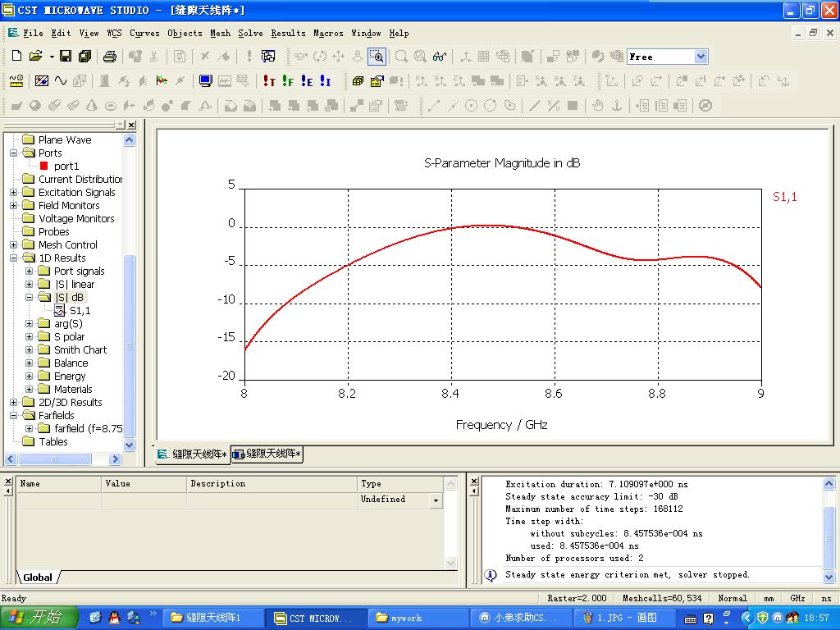Screen dimensions: 840x630
Task: Click message window scroll-up arrow
Action: 829,484
